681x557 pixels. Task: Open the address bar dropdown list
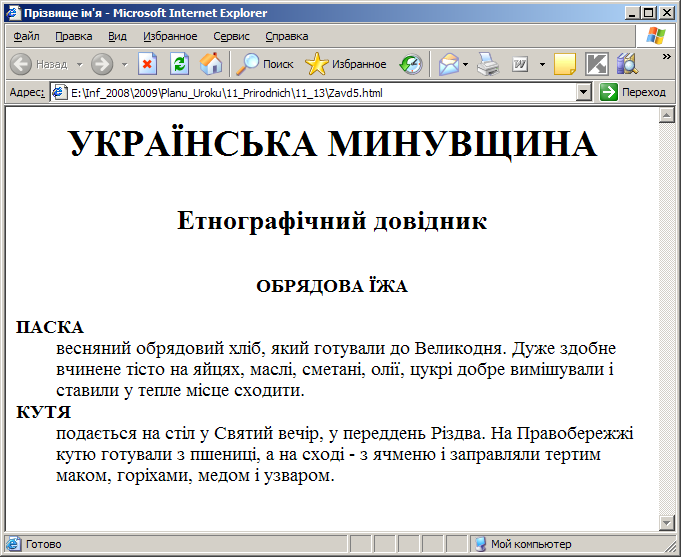click(584, 93)
